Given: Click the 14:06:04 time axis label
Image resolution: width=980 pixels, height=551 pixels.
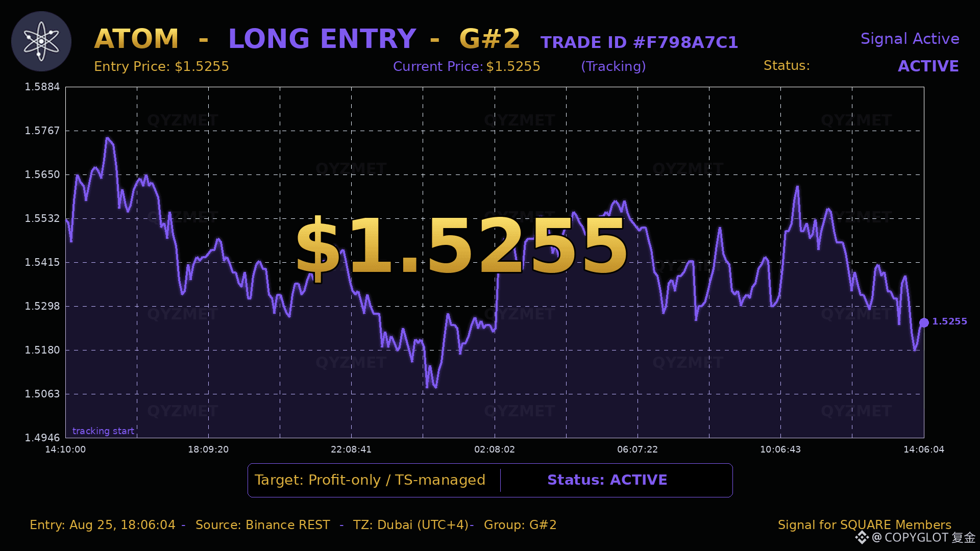Looking at the screenshot, I should point(924,449).
